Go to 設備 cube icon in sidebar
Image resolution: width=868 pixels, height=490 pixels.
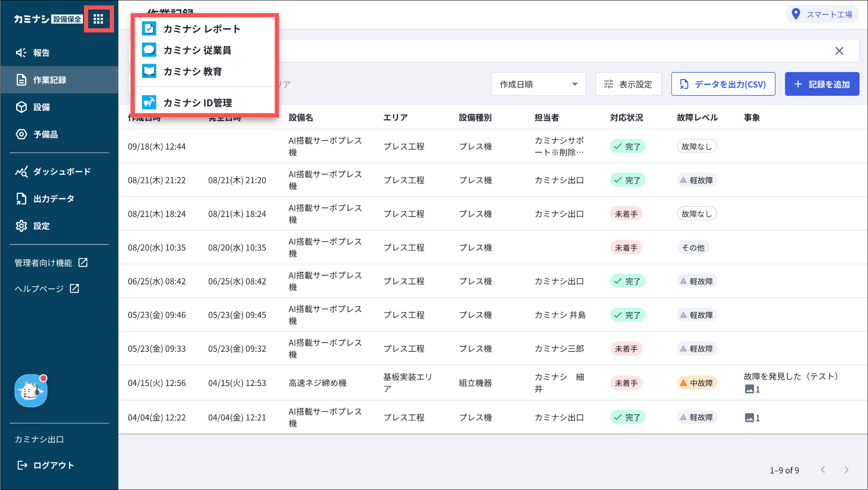pos(21,107)
